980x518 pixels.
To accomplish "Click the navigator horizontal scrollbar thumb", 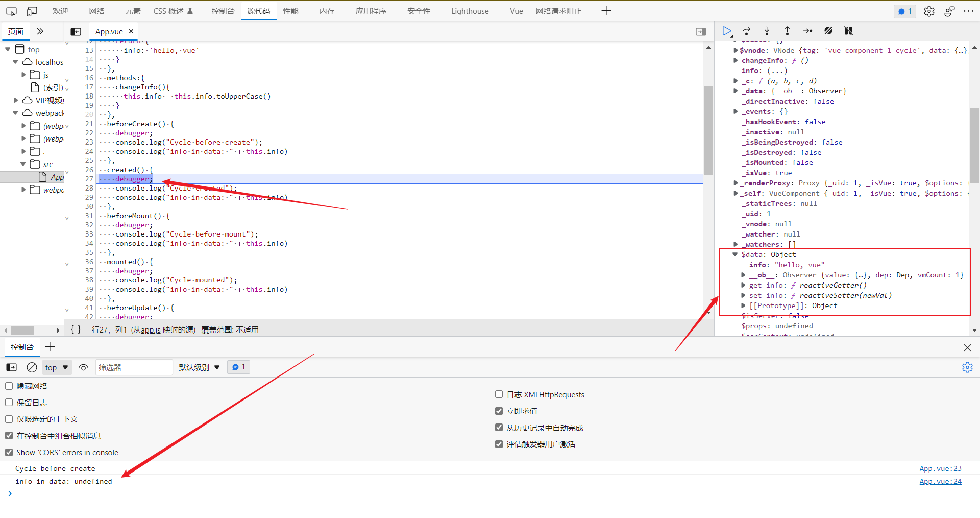I will click(22, 331).
